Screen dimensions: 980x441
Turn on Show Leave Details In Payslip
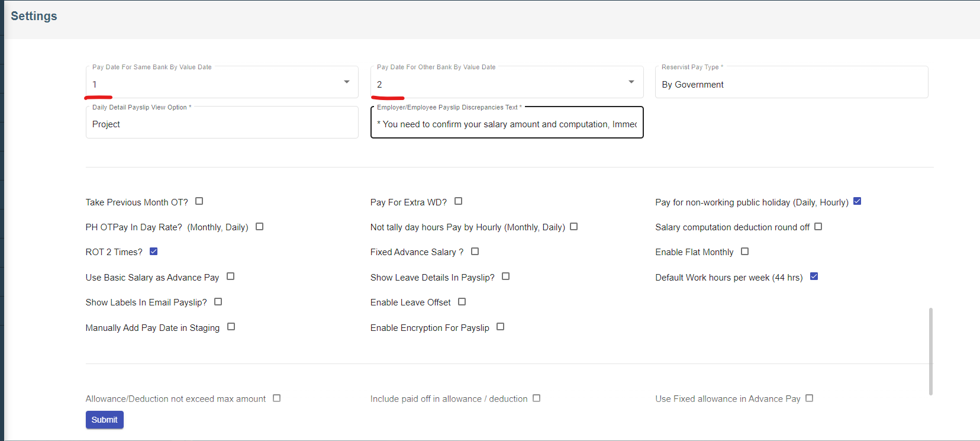506,276
